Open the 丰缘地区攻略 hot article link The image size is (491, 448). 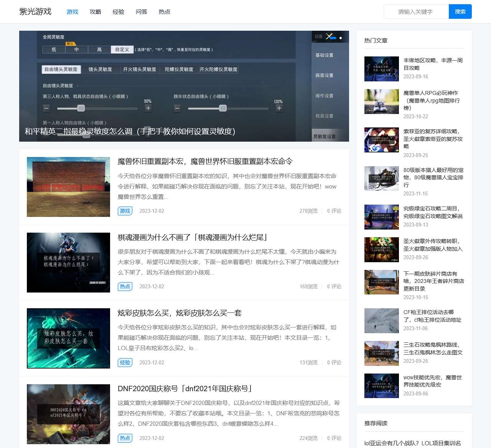[x=433, y=64]
